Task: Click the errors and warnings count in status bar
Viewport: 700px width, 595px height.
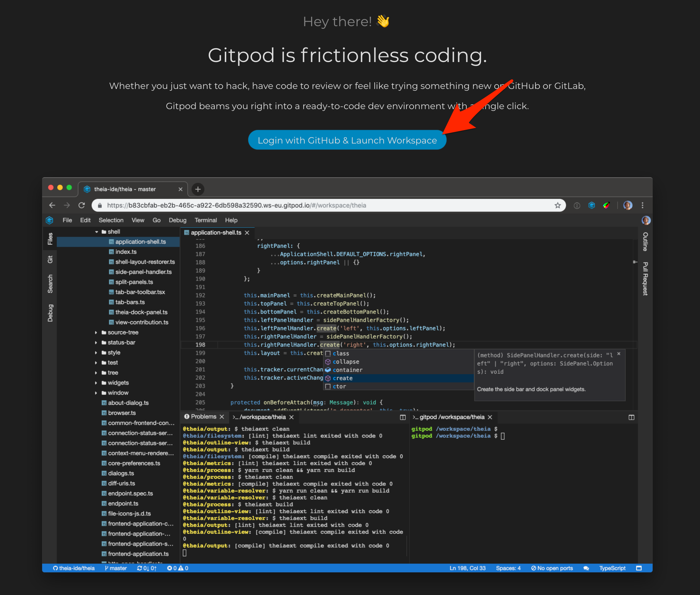Action: [178, 568]
